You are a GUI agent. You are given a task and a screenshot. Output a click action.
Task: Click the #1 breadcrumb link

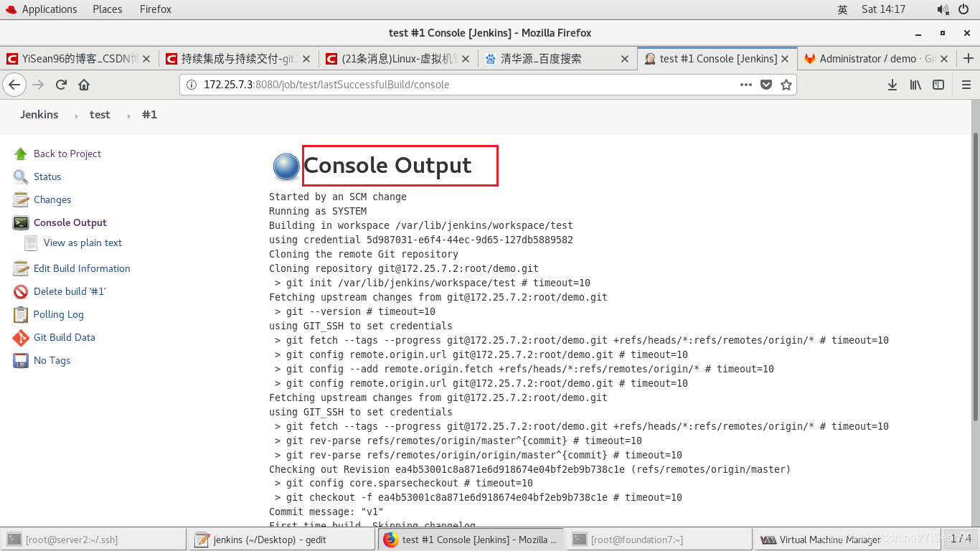149,115
